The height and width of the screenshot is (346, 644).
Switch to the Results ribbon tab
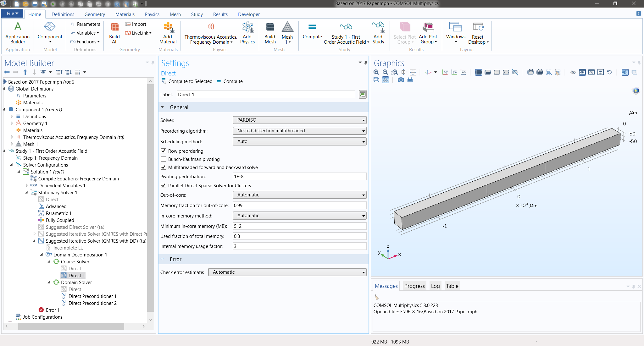pos(220,14)
